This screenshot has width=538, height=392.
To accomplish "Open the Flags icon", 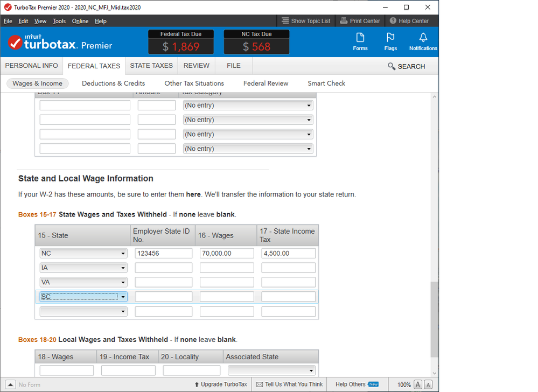I will coord(390,42).
